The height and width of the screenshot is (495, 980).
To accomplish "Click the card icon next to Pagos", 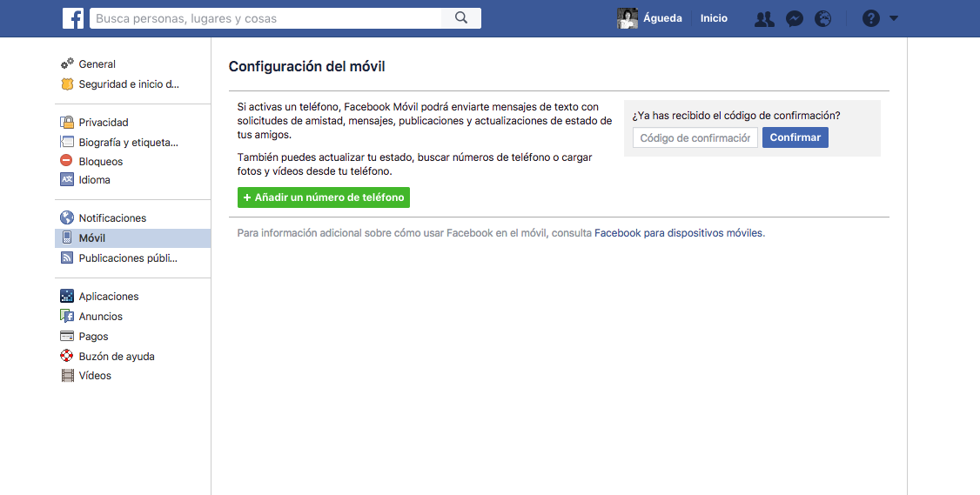I will tap(67, 337).
